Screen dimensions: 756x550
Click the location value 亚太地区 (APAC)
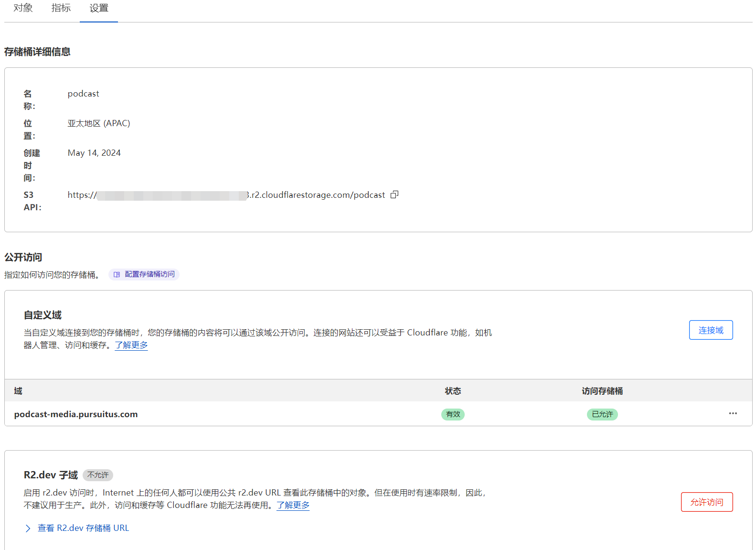pyautogui.click(x=99, y=123)
